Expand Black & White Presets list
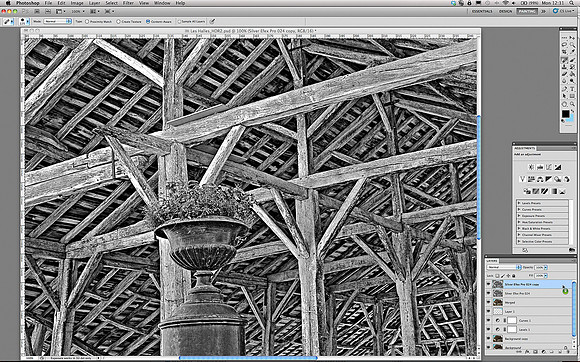 [x=519, y=229]
